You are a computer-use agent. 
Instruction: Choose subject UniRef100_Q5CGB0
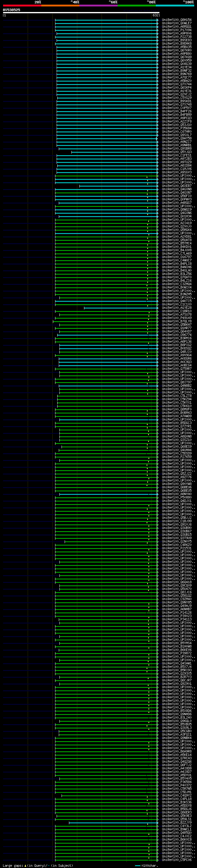[x=177, y=731]
